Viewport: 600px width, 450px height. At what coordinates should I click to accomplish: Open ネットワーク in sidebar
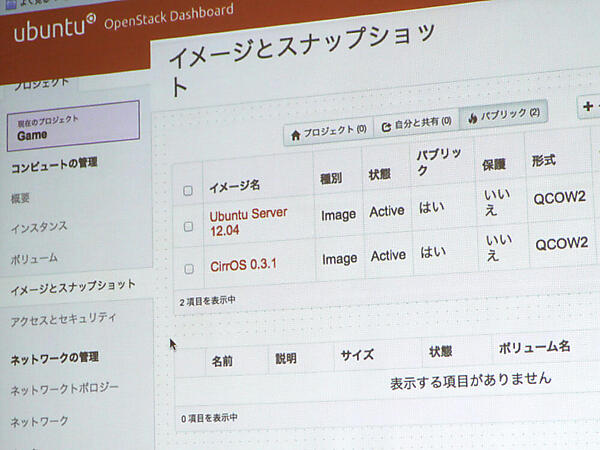39,422
